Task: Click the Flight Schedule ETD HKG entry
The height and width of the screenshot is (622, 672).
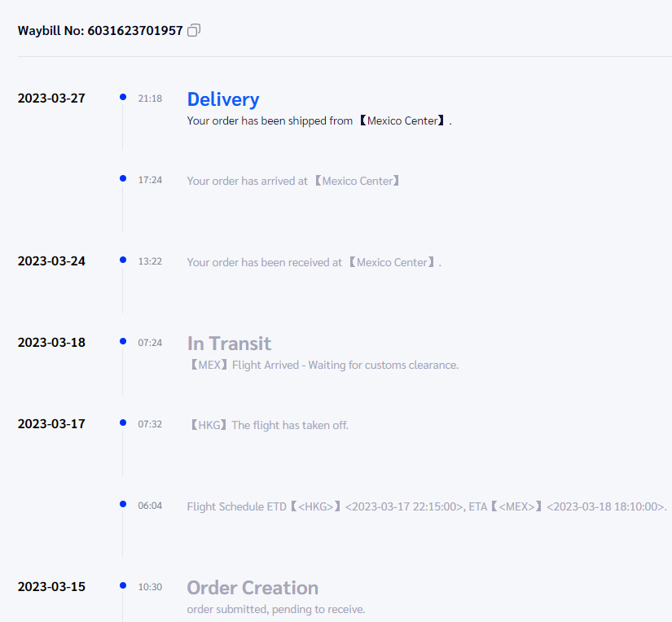Action: (427, 506)
